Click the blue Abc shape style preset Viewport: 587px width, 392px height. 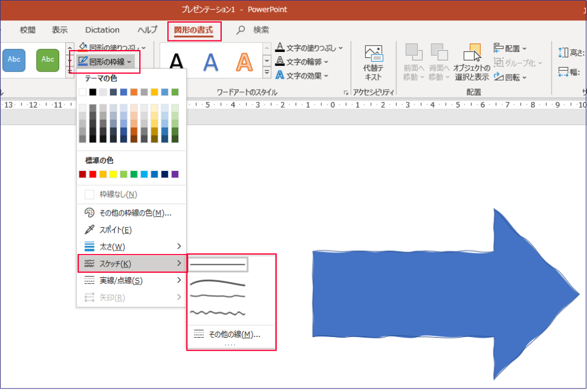[13, 60]
